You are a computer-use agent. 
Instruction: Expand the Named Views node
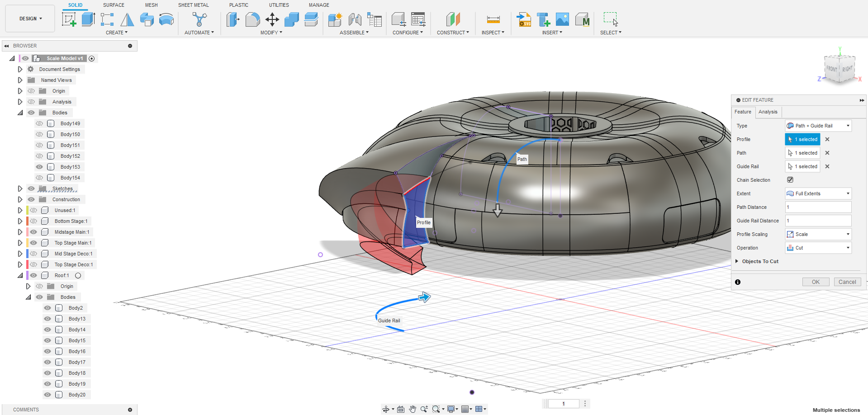click(x=20, y=80)
